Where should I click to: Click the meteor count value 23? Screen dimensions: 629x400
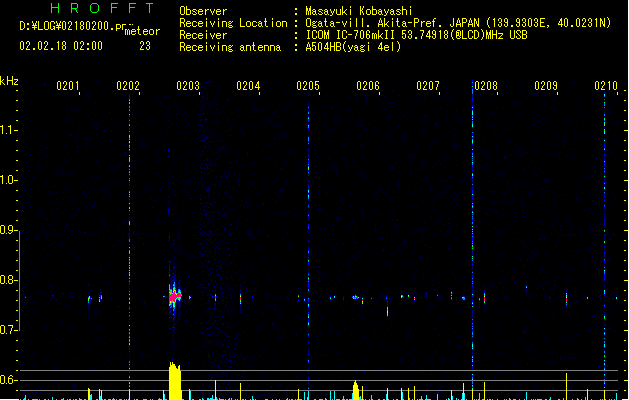point(145,46)
